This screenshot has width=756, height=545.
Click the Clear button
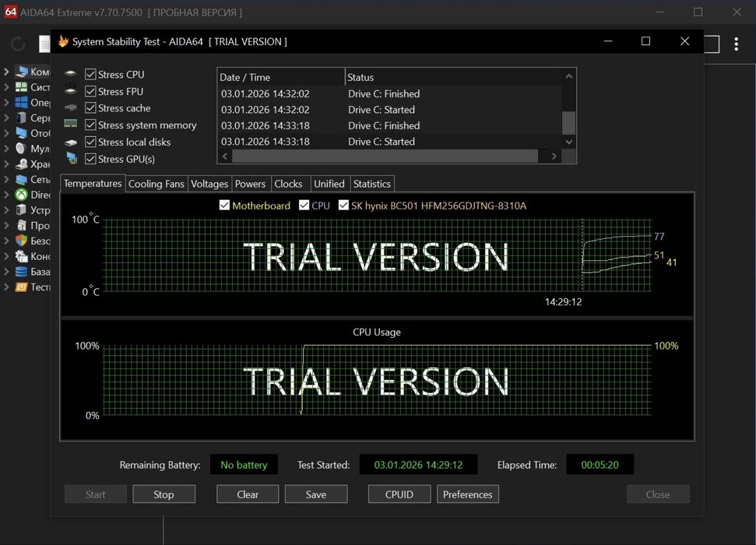(248, 494)
